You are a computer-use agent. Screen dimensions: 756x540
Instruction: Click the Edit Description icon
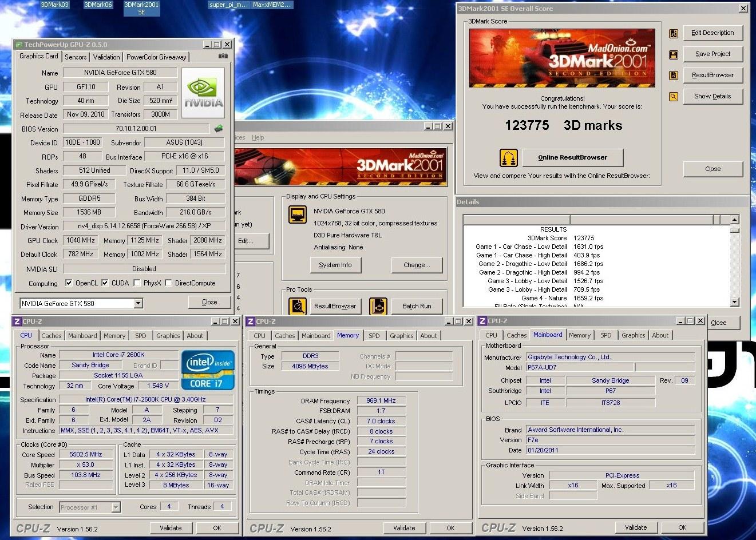point(674,33)
